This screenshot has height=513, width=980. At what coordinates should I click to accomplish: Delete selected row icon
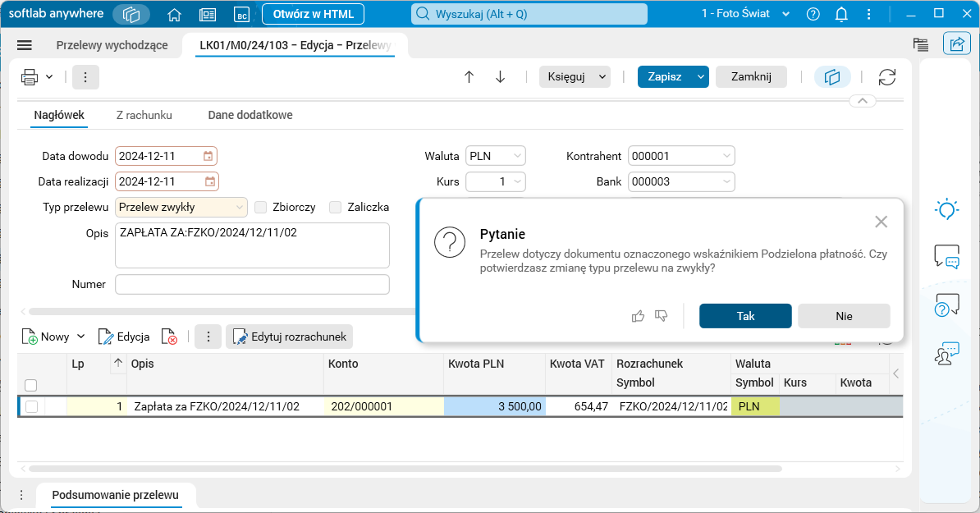pyautogui.click(x=169, y=337)
